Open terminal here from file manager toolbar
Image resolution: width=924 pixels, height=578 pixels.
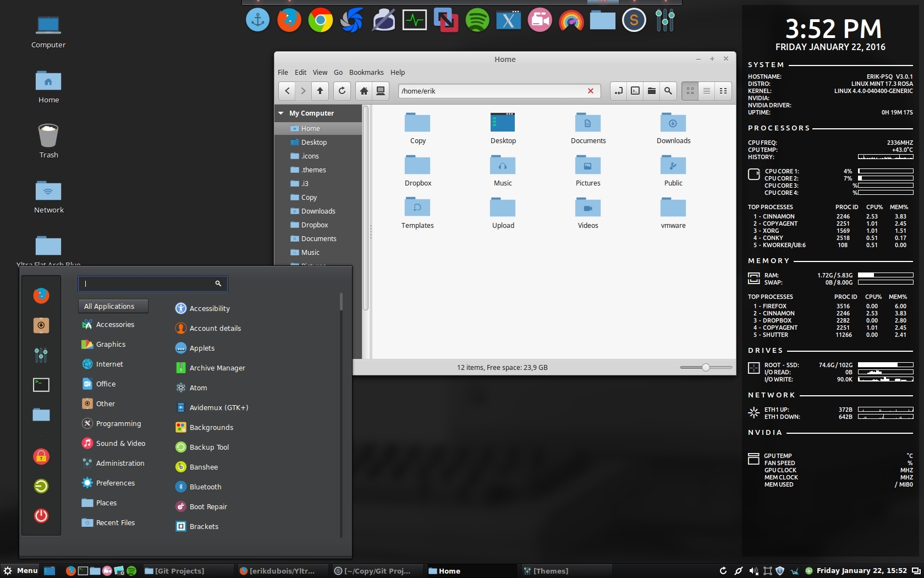point(635,91)
